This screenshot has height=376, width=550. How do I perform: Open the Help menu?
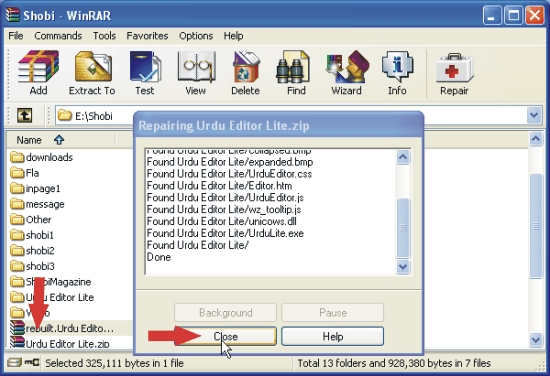tap(234, 36)
